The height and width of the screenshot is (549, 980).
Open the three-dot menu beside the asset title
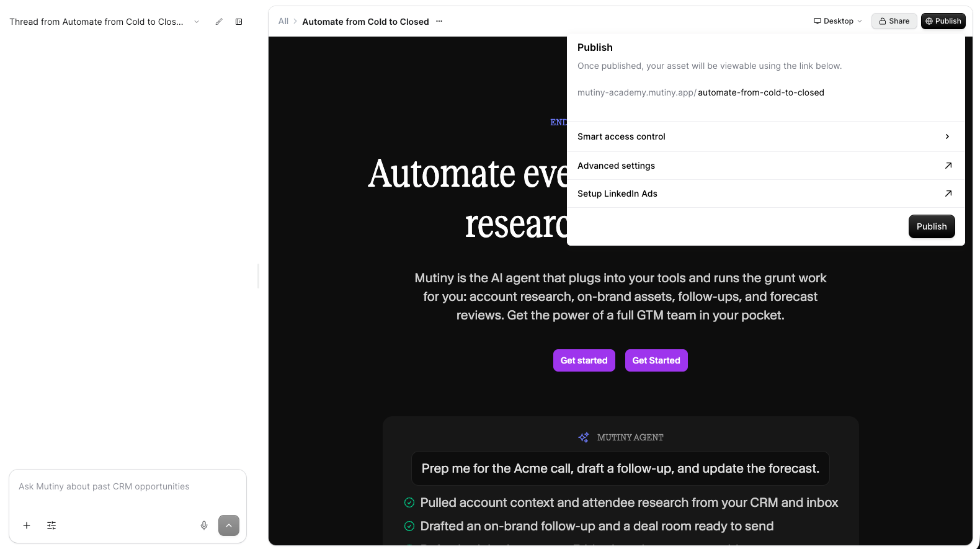pyautogui.click(x=439, y=21)
